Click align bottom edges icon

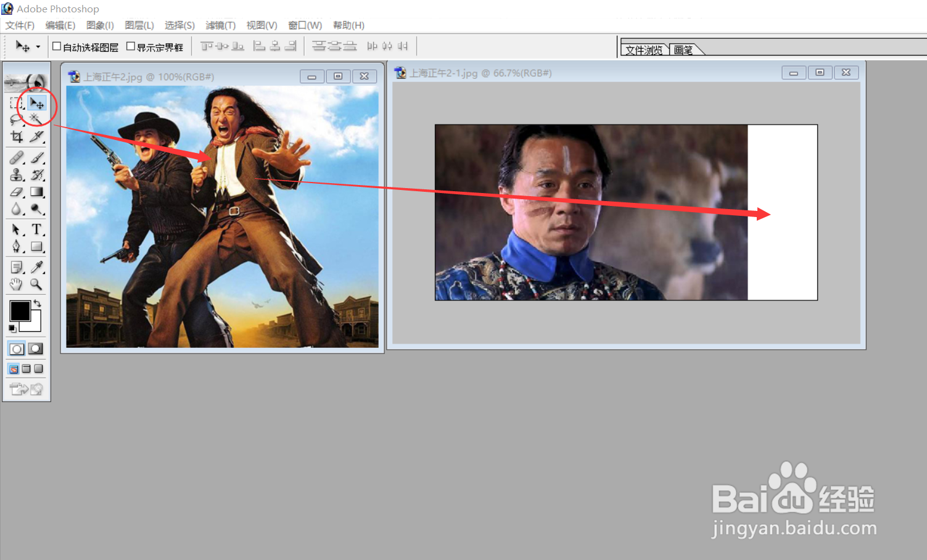[x=237, y=46]
